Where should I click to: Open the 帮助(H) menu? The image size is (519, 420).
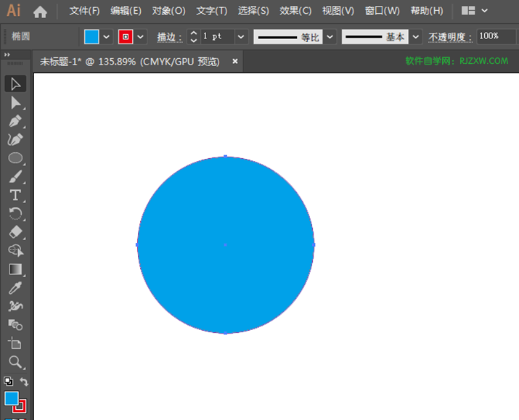[427, 11]
